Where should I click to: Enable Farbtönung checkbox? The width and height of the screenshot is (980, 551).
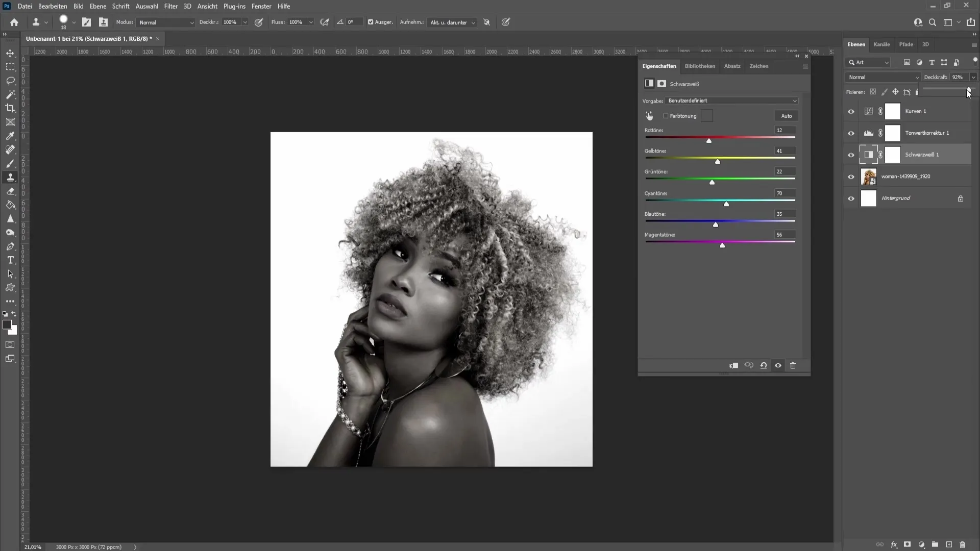click(x=665, y=116)
